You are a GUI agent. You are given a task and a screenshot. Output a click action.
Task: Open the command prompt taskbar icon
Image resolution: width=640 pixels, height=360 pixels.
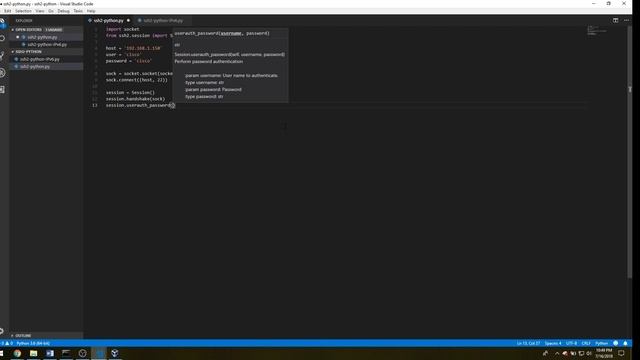(x=66, y=353)
